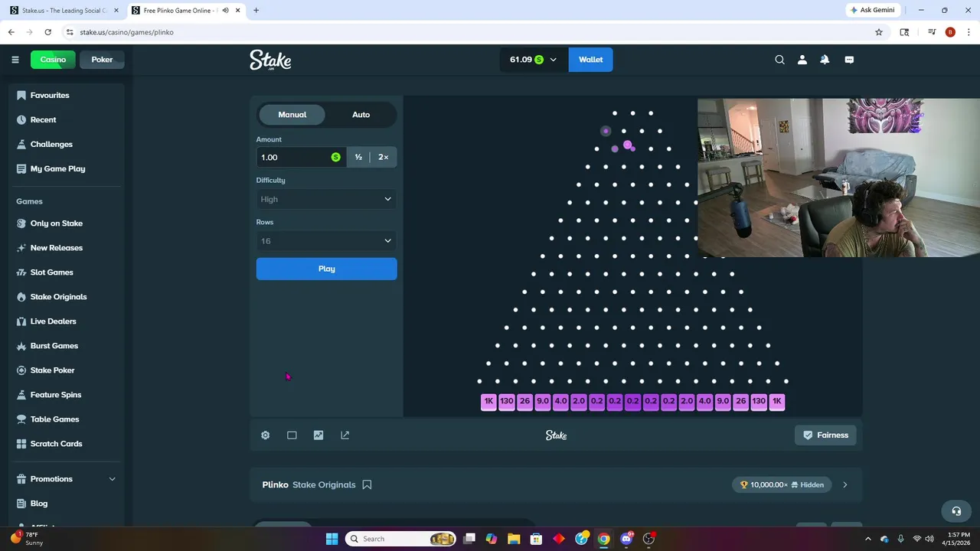This screenshot has width=980, height=551.
Task: Select the Casino mode toggle
Action: point(53,60)
